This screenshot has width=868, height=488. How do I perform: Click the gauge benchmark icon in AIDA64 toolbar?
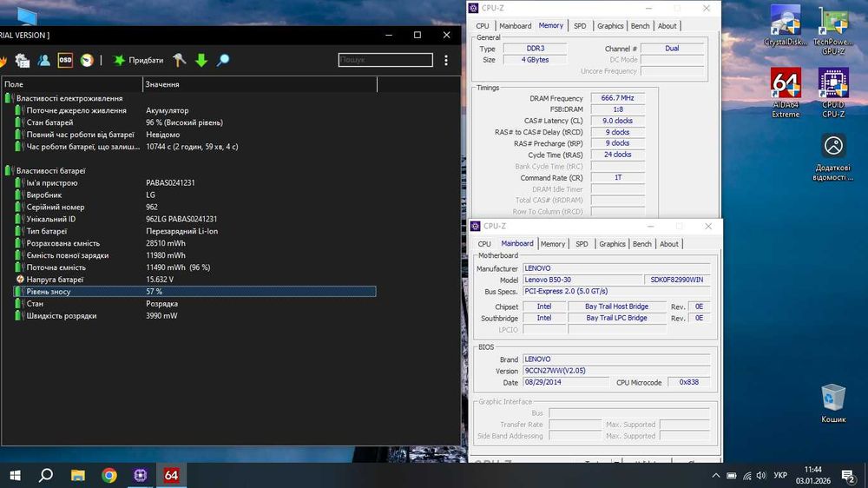[87, 61]
